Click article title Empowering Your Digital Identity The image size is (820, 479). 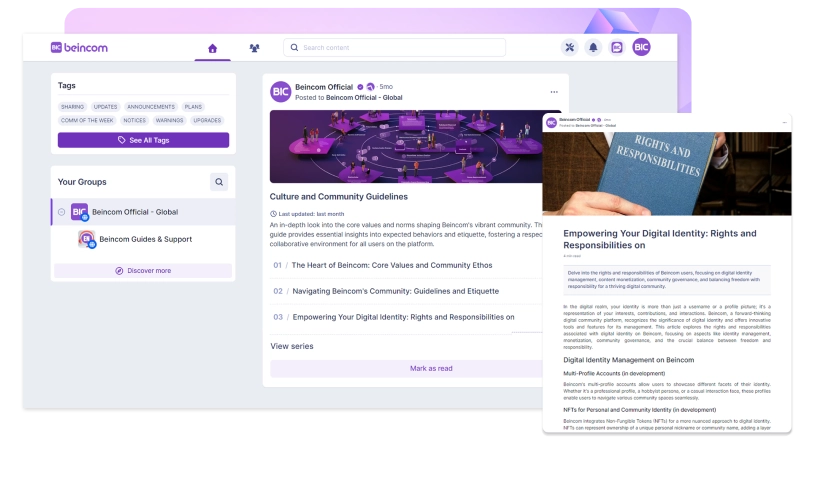point(659,239)
